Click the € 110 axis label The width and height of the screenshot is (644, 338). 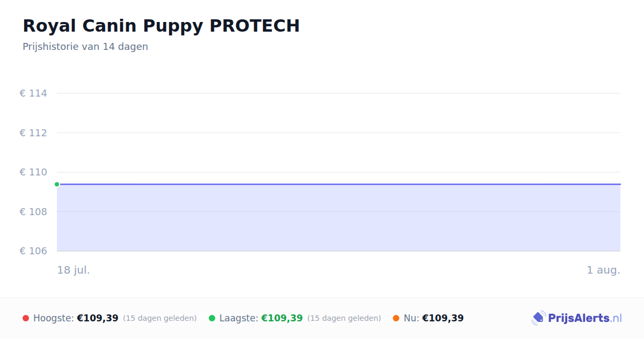[33, 172]
